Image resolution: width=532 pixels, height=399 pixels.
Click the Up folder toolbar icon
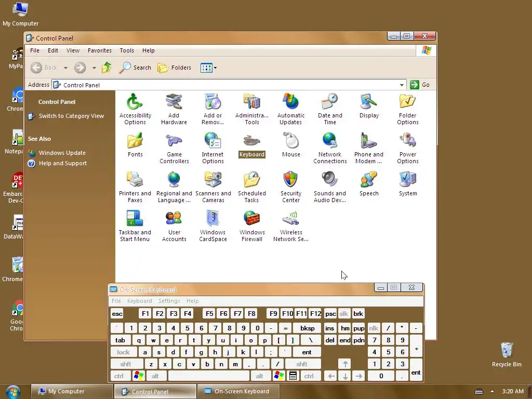[x=107, y=68]
